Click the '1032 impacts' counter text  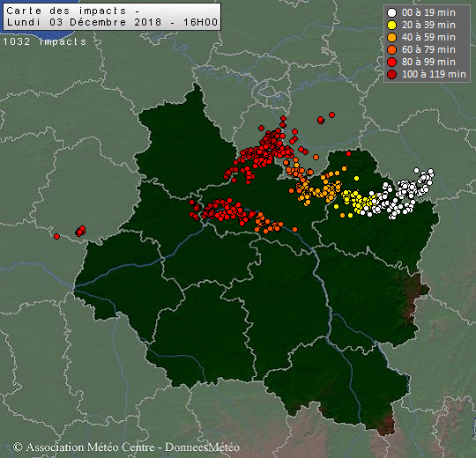point(45,41)
